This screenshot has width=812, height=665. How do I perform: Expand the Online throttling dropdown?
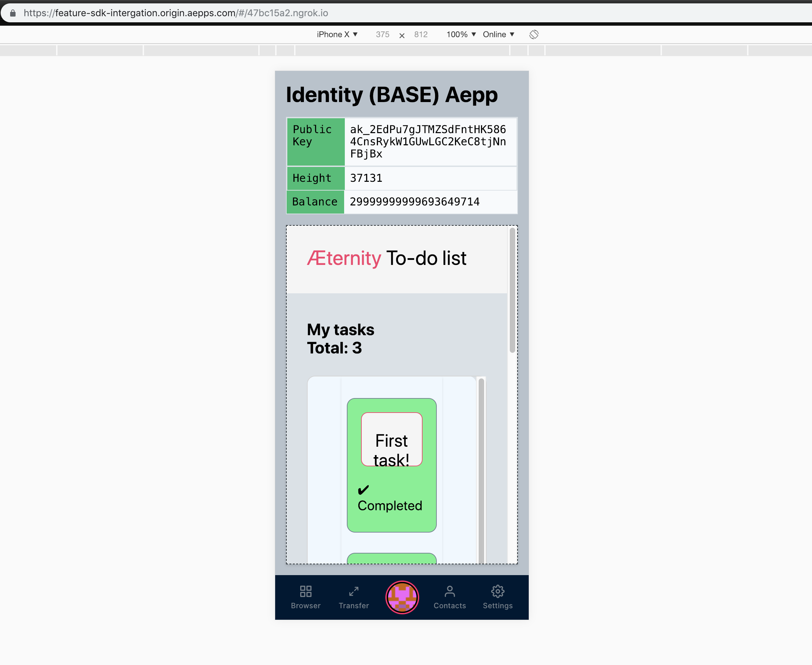point(498,34)
